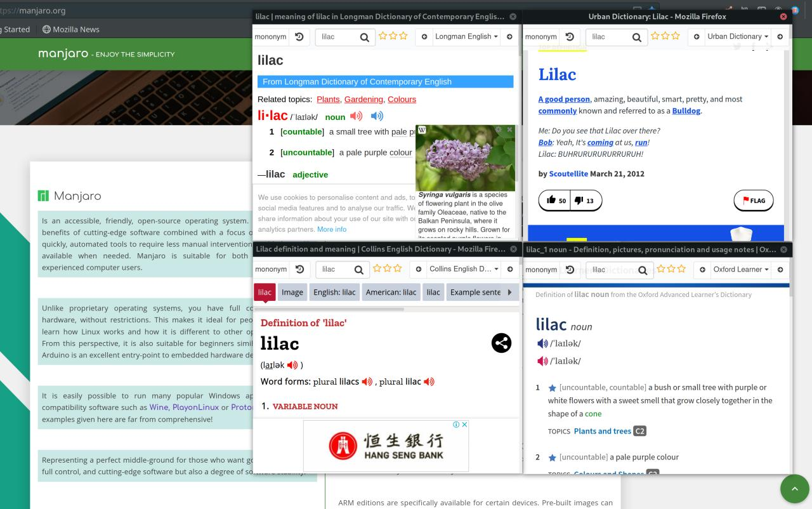Open the Oxford Learner dictionary dropdown
The width and height of the screenshot is (812, 509).
click(x=740, y=270)
